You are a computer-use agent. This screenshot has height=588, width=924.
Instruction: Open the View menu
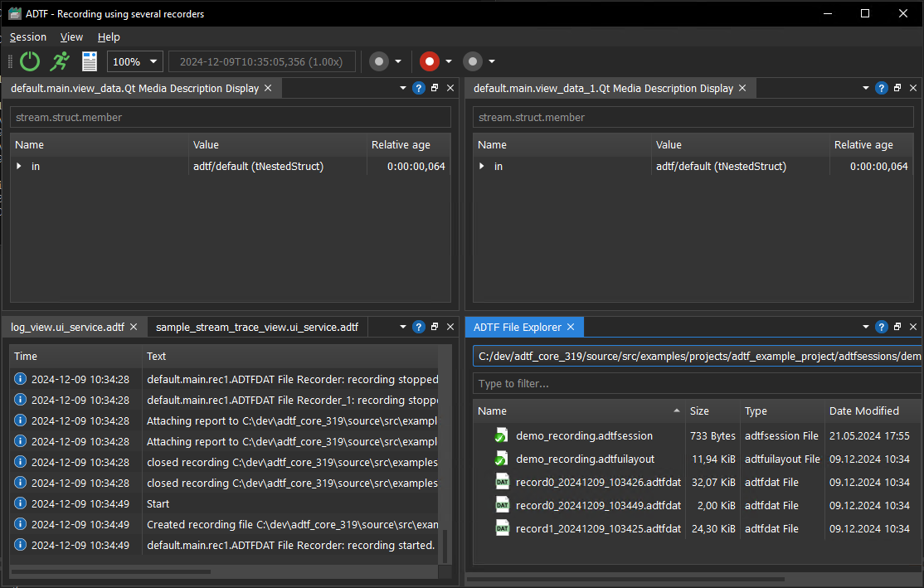pos(71,37)
